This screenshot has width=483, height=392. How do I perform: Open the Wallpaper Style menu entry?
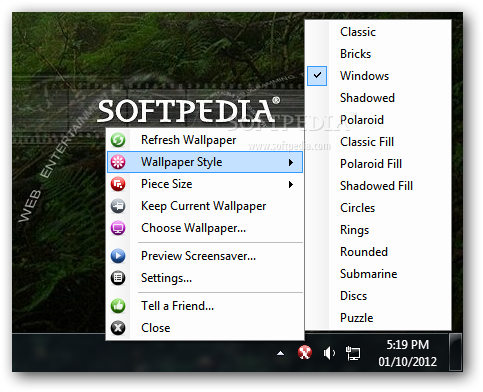205,162
